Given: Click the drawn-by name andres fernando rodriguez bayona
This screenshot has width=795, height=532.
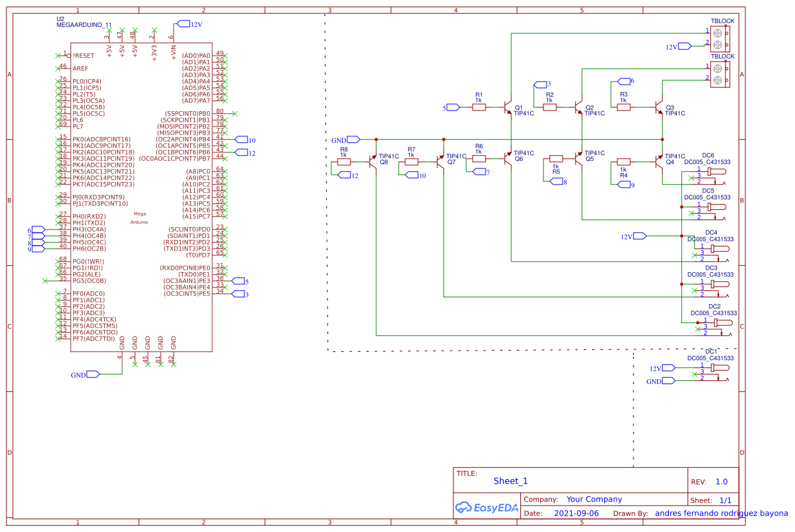Looking at the screenshot, I should pos(720,513).
